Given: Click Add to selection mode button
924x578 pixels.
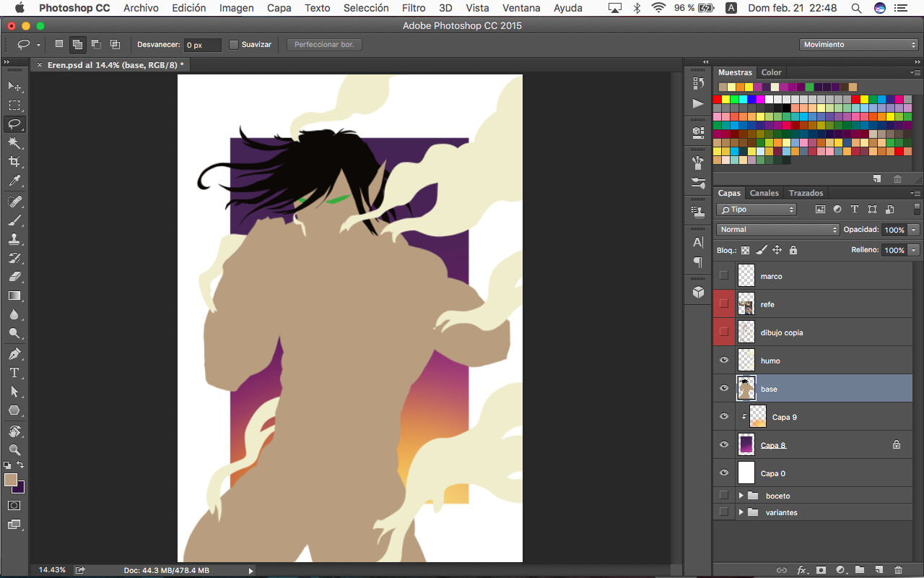Looking at the screenshot, I should pos(77,45).
